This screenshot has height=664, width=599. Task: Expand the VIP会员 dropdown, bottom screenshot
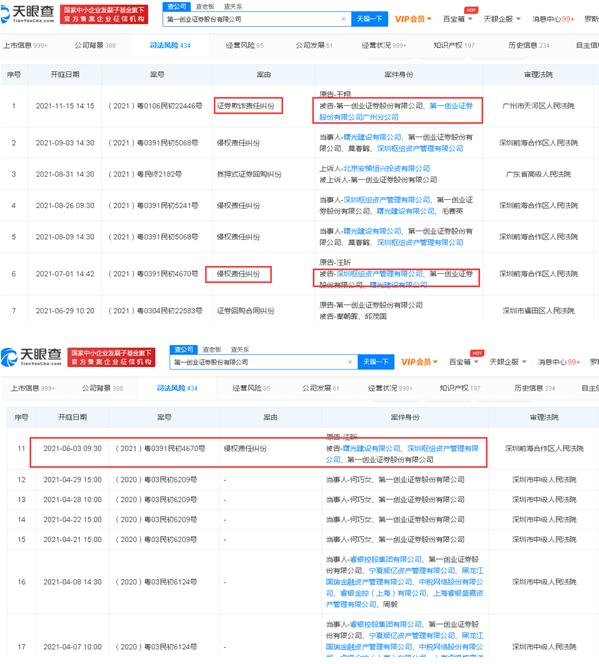419,362
